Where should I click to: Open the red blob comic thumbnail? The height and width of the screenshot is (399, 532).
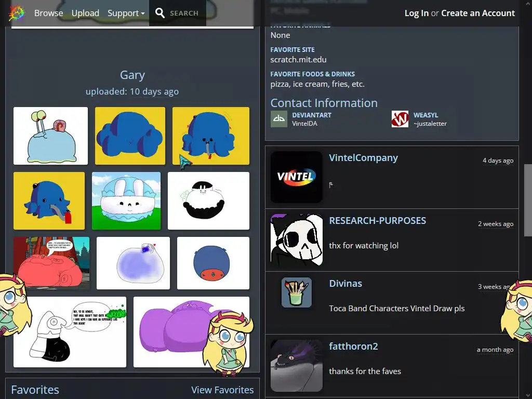click(x=51, y=263)
